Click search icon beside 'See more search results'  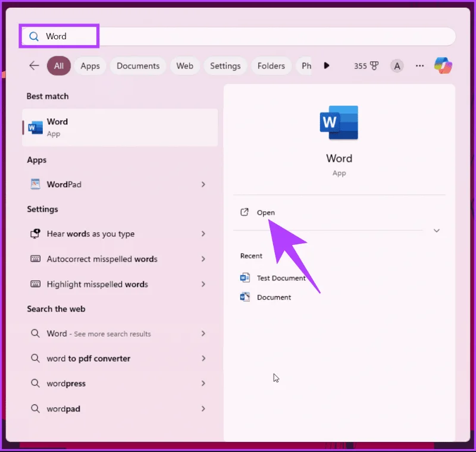click(35, 334)
